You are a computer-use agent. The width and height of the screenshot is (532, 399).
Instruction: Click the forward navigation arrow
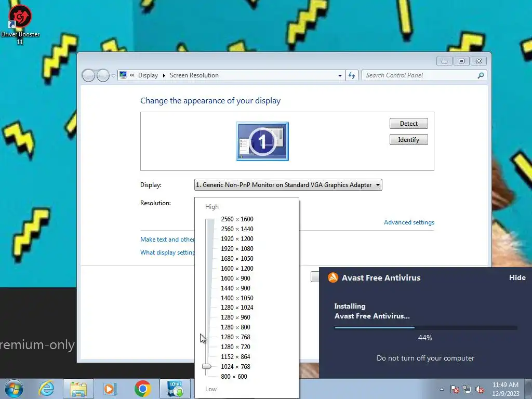coord(103,75)
